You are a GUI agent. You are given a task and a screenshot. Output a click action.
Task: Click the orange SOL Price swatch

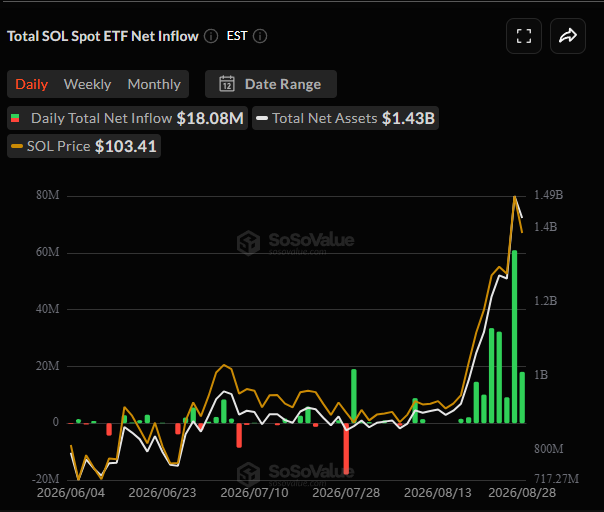click(17, 146)
